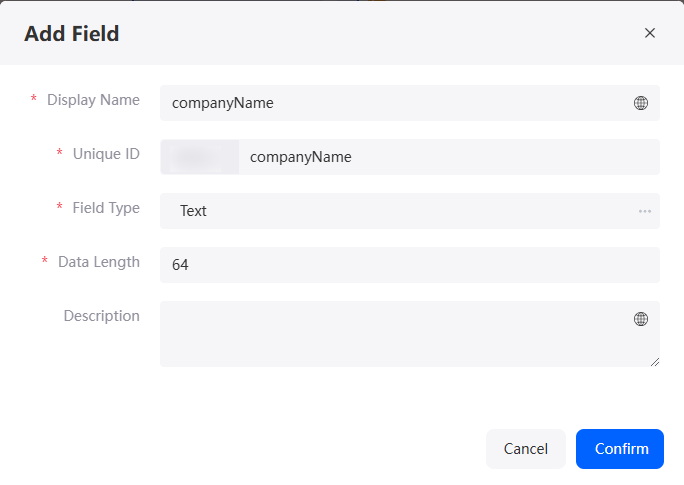Close the Add Field dialog

[650, 33]
